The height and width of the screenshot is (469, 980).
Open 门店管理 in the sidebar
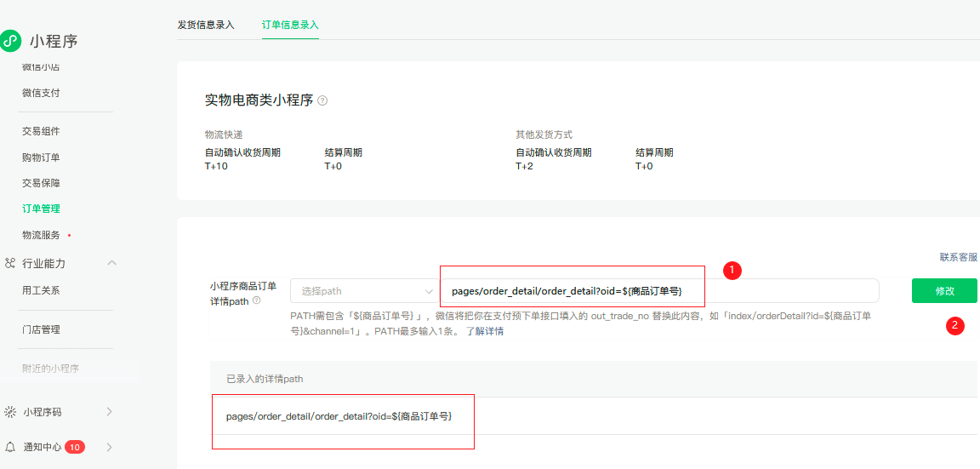[x=41, y=329]
